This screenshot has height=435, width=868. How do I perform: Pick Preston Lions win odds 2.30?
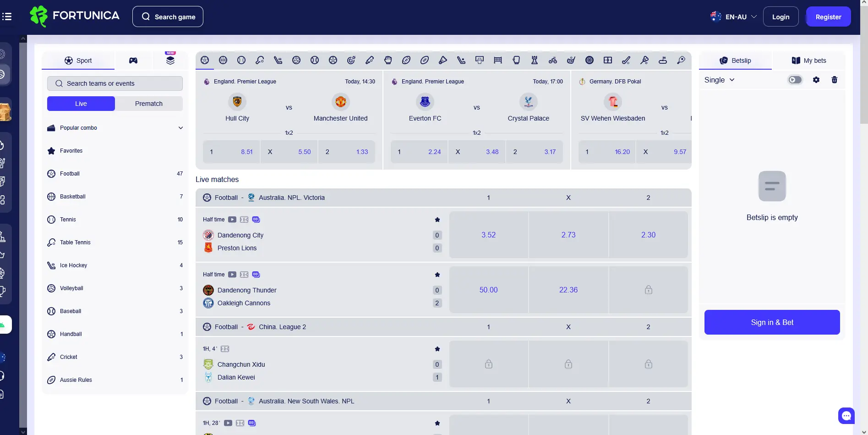pos(649,235)
